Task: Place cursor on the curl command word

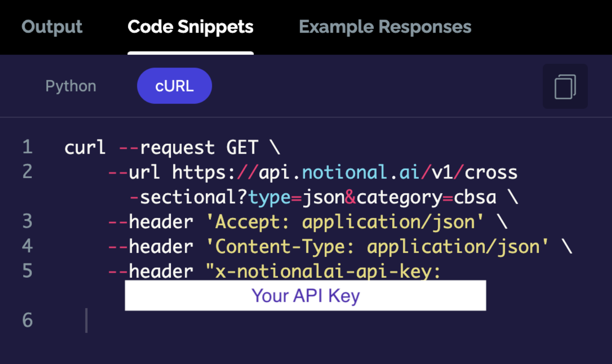Action: click(85, 148)
